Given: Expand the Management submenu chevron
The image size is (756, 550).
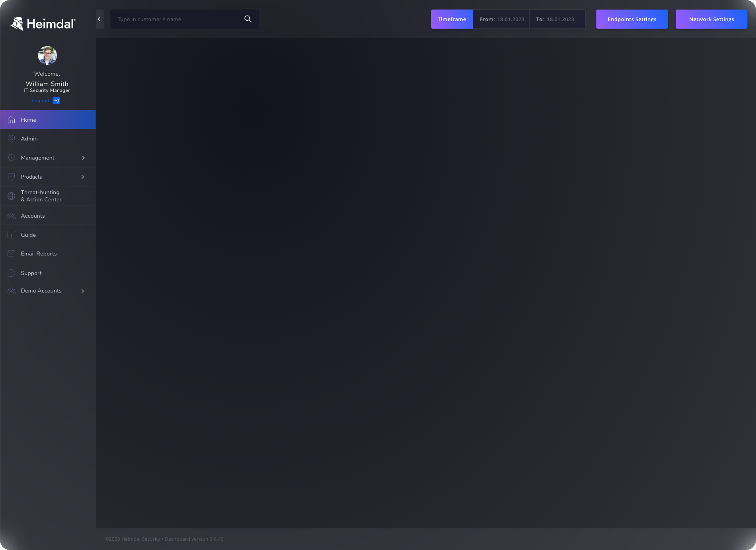Looking at the screenshot, I should [83, 158].
